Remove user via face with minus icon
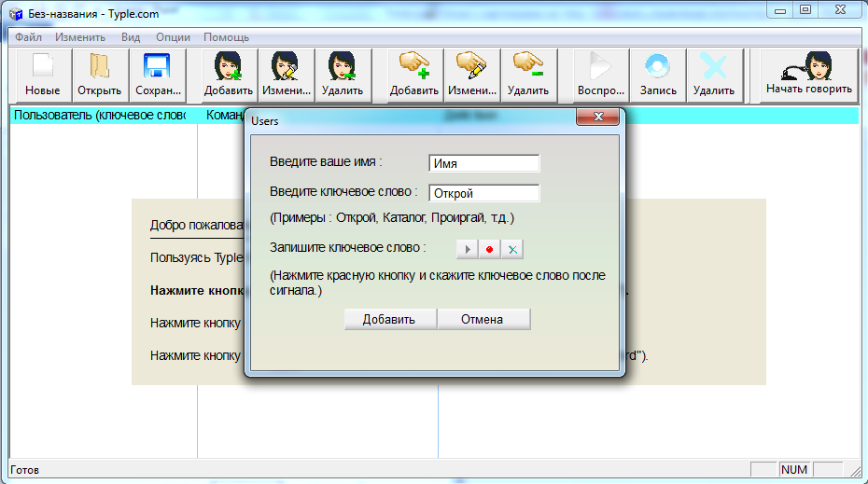Screen dimensions: 868x484 [x=342, y=75]
